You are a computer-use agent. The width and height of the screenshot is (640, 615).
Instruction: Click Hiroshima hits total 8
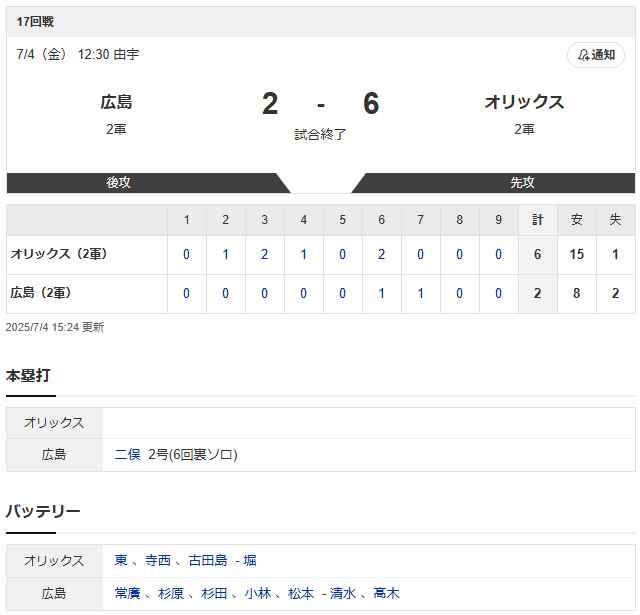[576, 293]
